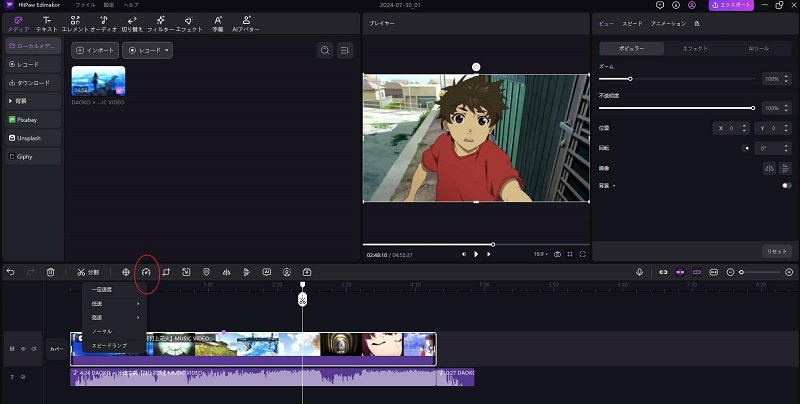Expand the 背景 sidebar group
Screen dimensions: 800x404
[x=33, y=101]
